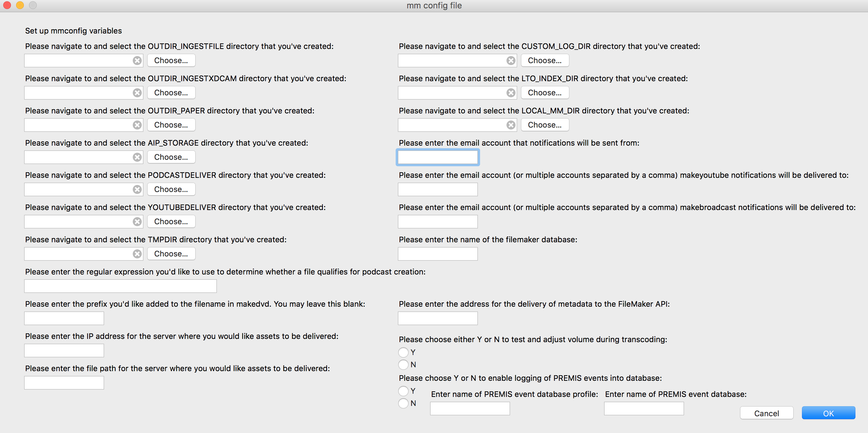The image size is (868, 433).
Task: Click the makedvd filename prefix field
Action: (x=64, y=318)
